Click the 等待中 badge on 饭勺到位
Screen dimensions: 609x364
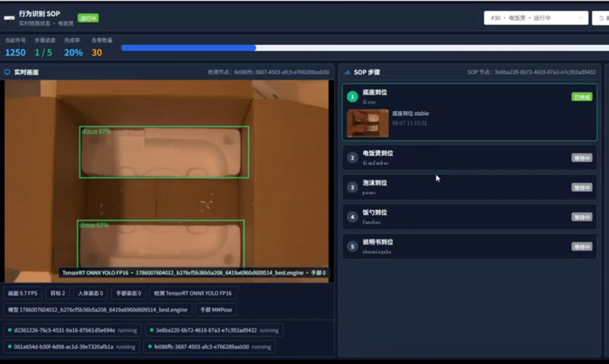click(582, 217)
